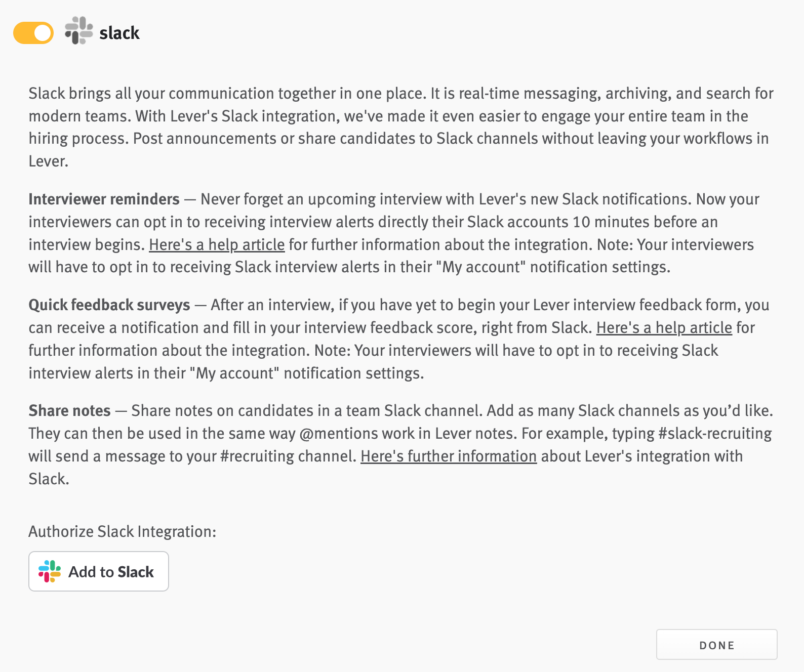Click the Authorize Slack Integration label
Image resolution: width=804 pixels, height=672 pixels.
coord(122,531)
